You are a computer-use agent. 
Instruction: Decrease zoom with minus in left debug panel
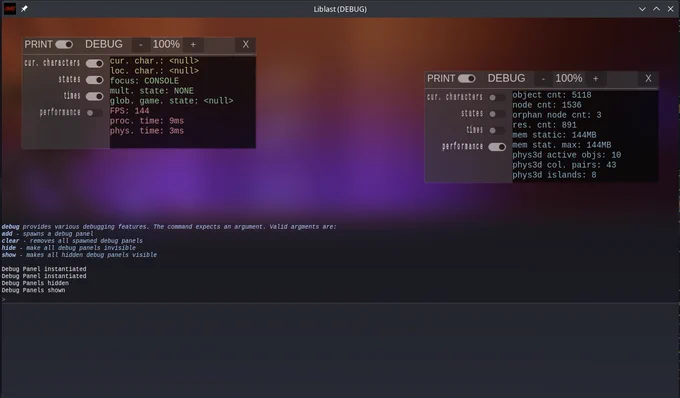(141, 45)
